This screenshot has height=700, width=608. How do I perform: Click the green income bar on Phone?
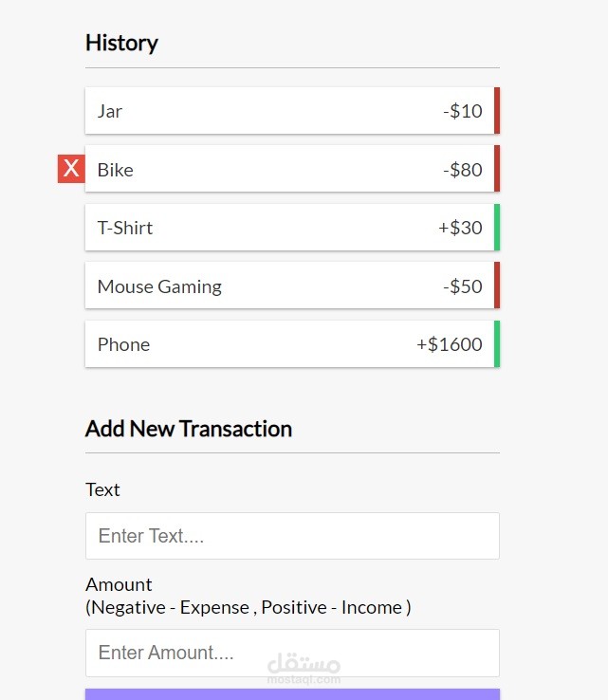[x=497, y=344]
